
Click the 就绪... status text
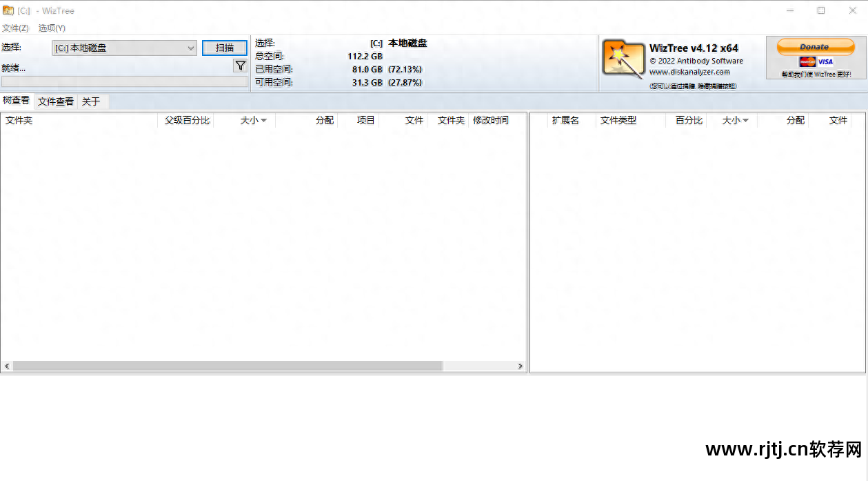[x=14, y=68]
